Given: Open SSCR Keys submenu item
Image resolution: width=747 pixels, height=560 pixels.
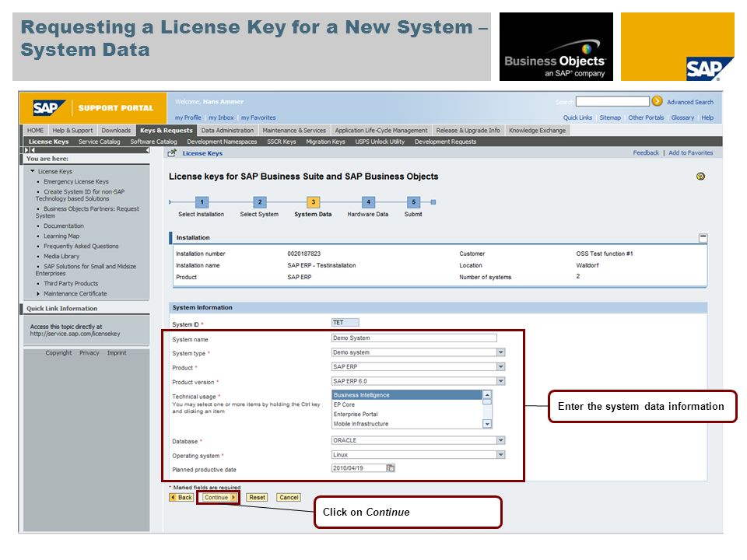Looking at the screenshot, I should coord(281,142).
